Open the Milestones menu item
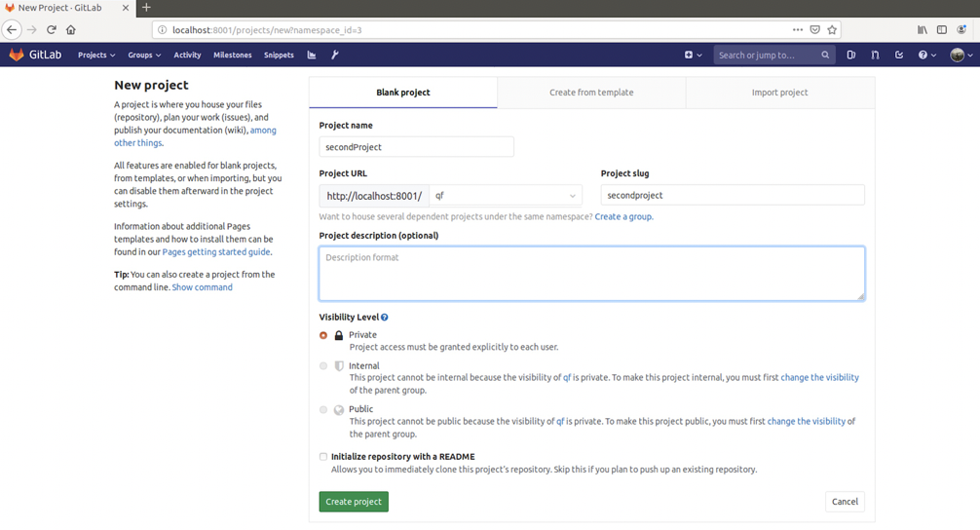Image resolution: width=980 pixels, height=530 pixels. (x=233, y=55)
